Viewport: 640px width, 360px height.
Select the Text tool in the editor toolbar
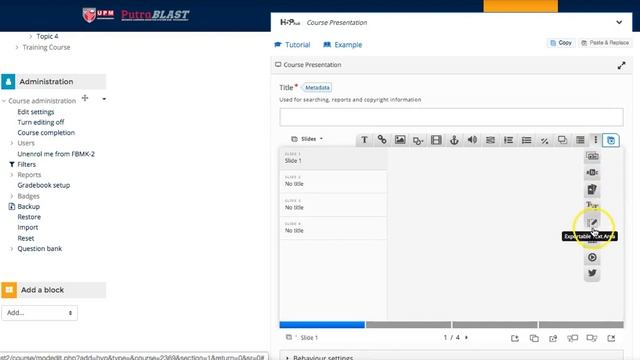coord(364,140)
